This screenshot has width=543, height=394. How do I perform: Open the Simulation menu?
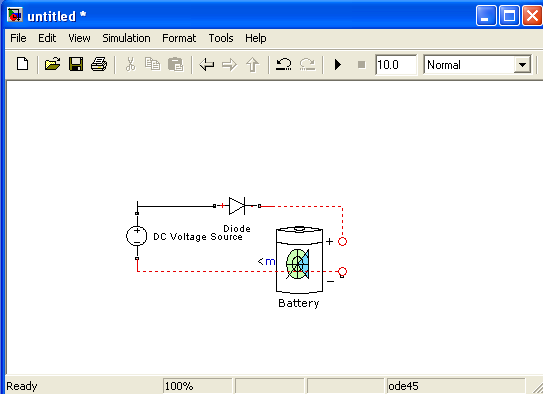tap(126, 38)
